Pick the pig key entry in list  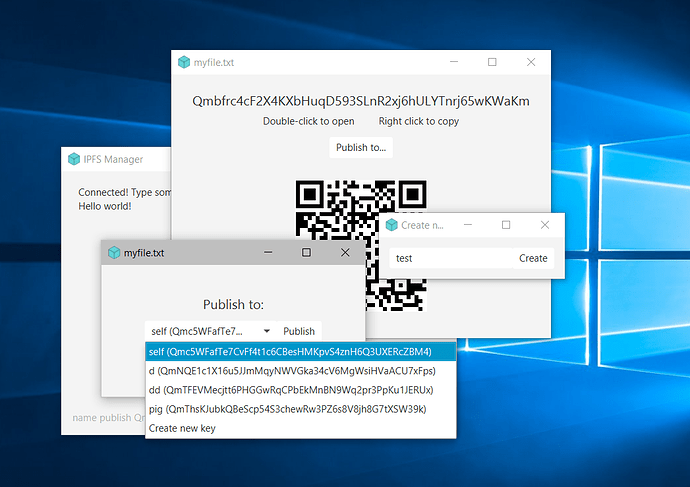tap(301, 409)
